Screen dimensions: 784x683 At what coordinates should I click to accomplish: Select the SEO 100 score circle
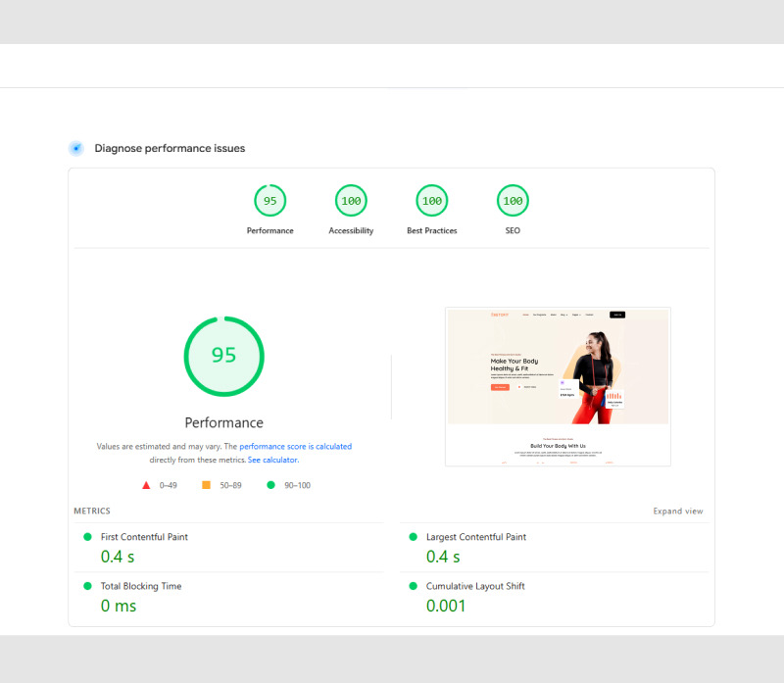[x=512, y=200]
